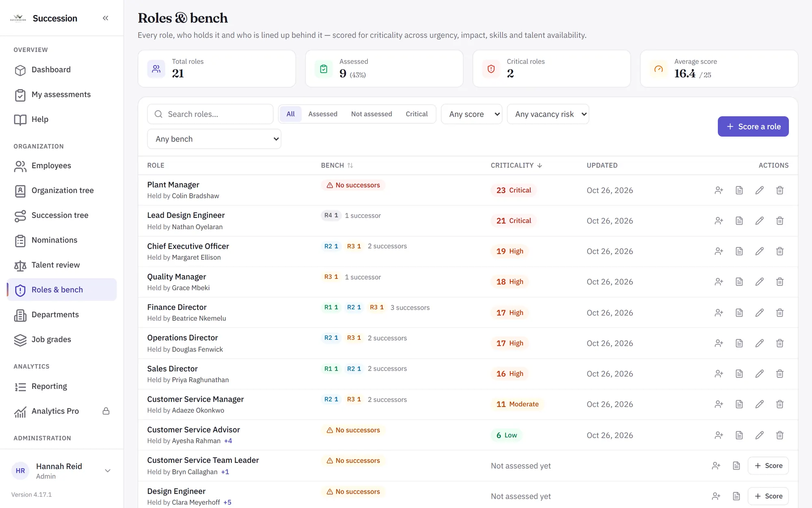The height and width of the screenshot is (508, 812).
Task: Click the Analytics Pro lock icon
Action: click(x=106, y=411)
